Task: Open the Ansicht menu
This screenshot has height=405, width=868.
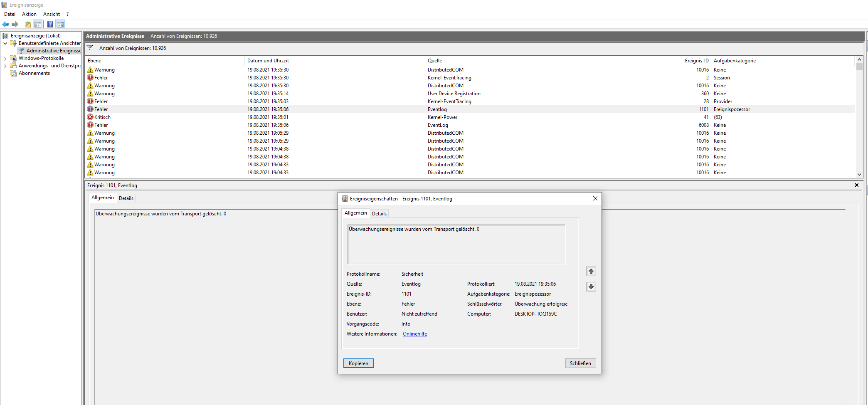Action: point(52,14)
